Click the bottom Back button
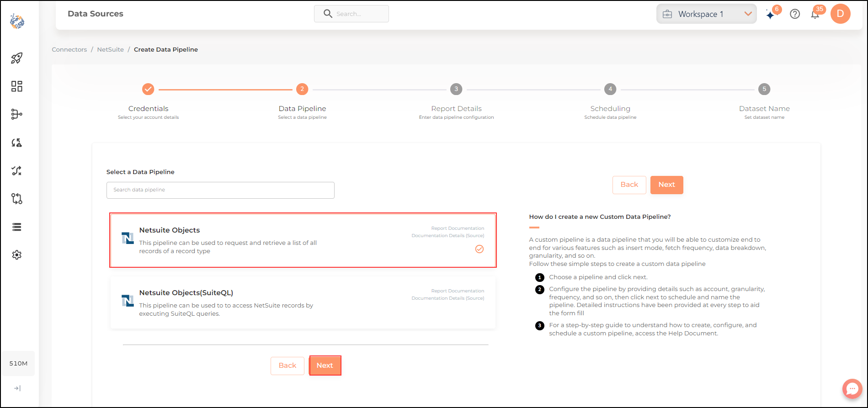868x408 pixels. 288,366
